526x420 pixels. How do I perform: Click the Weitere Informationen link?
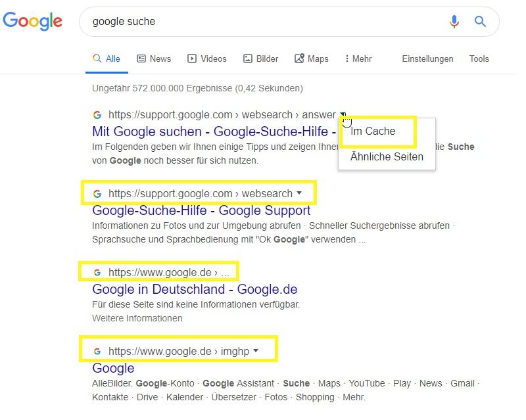click(137, 318)
